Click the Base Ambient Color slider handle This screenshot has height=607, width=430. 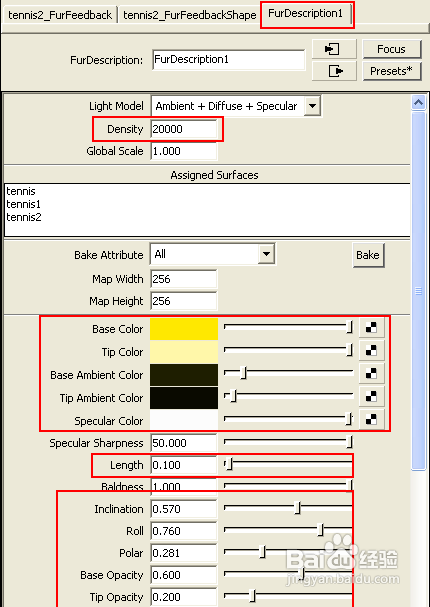click(243, 373)
